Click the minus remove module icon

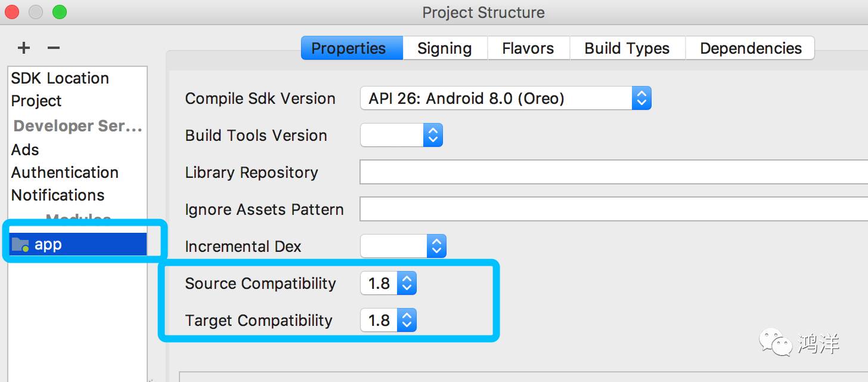click(x=54, y=48)
